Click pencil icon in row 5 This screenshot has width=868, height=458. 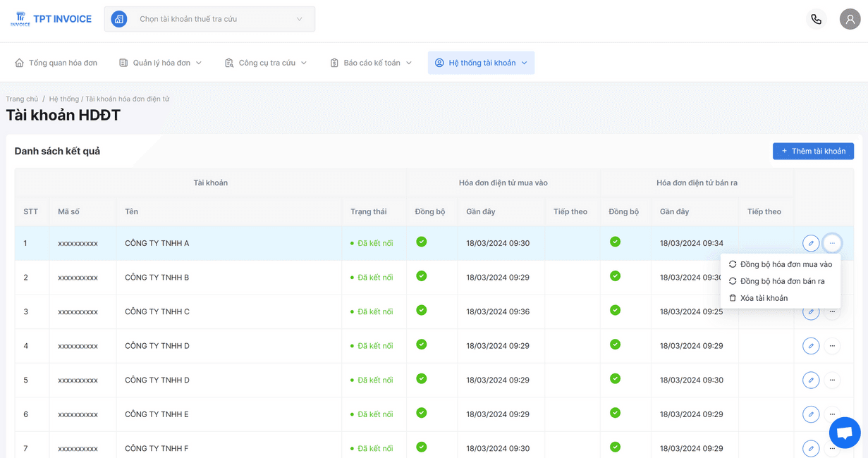pos(811,380)
